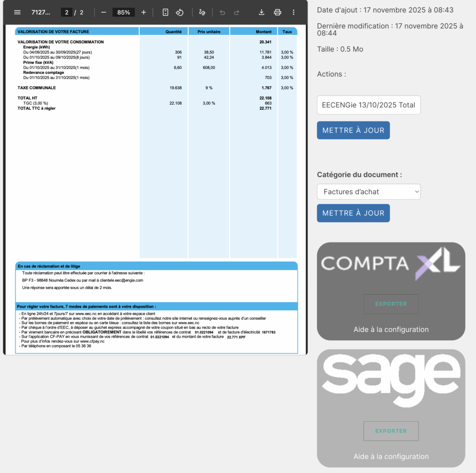This screenshot has height=473, width=476.
Task: Zoom in with the plus icon
Action: pos(144,12)
